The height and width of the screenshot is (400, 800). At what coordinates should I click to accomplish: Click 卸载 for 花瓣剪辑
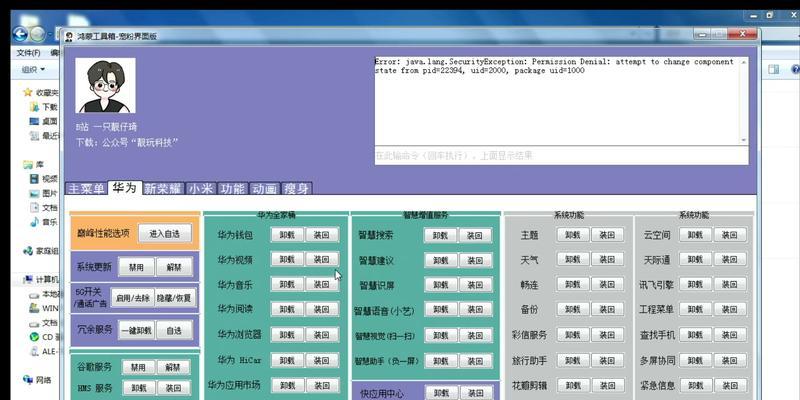click(573, 385)
